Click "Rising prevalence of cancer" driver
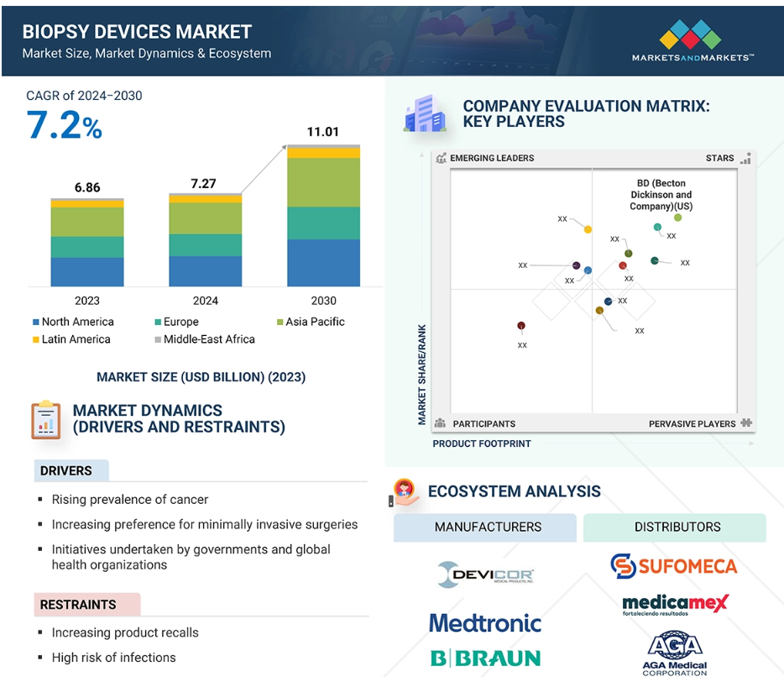The image size is (784, 677). click(x=130, y=500)
